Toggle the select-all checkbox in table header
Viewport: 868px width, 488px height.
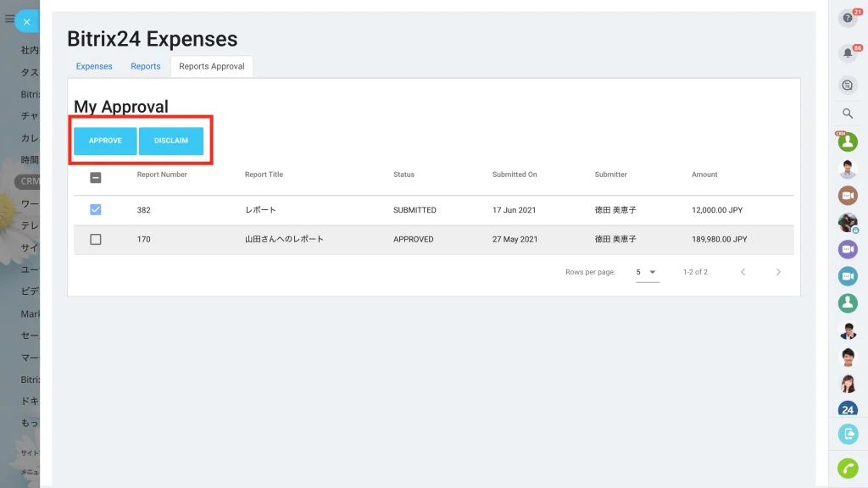(x=95, y=178)
